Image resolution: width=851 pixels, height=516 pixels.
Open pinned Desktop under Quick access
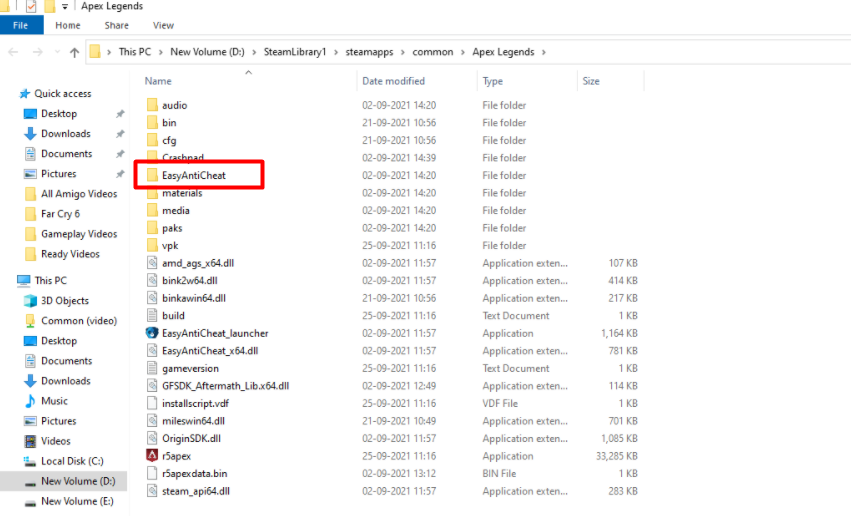[x=59, y=113]
